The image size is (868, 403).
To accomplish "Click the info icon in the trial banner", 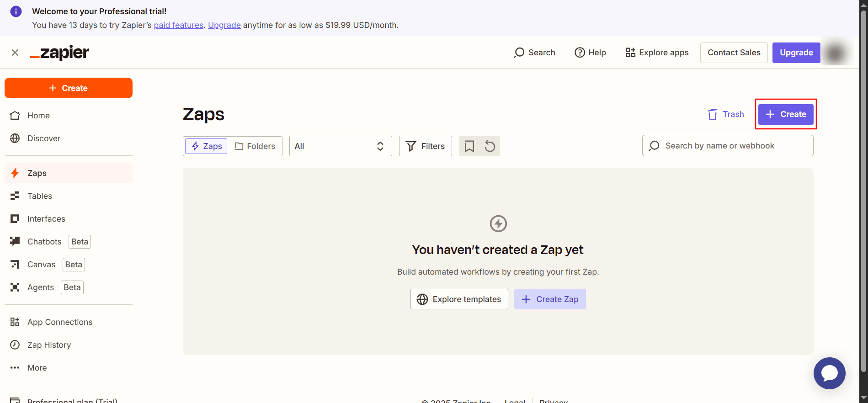I will click(x=16, y=11).
